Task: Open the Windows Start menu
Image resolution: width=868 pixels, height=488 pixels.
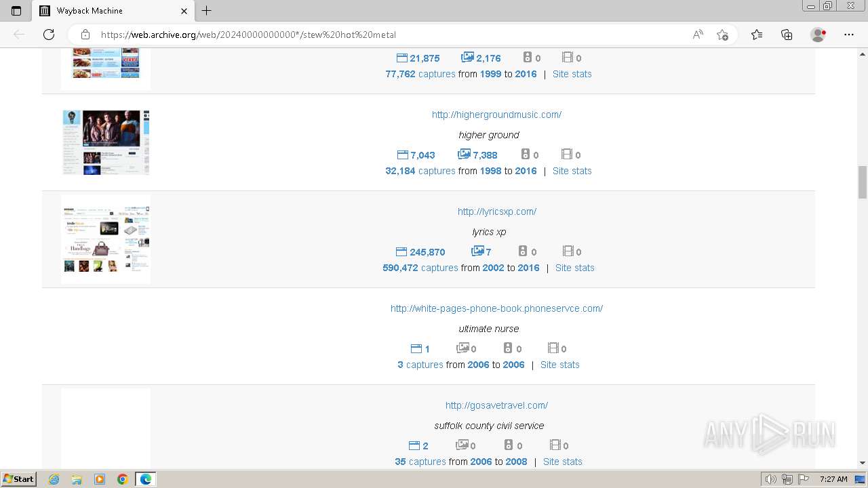Action: [x=18, y=479]
